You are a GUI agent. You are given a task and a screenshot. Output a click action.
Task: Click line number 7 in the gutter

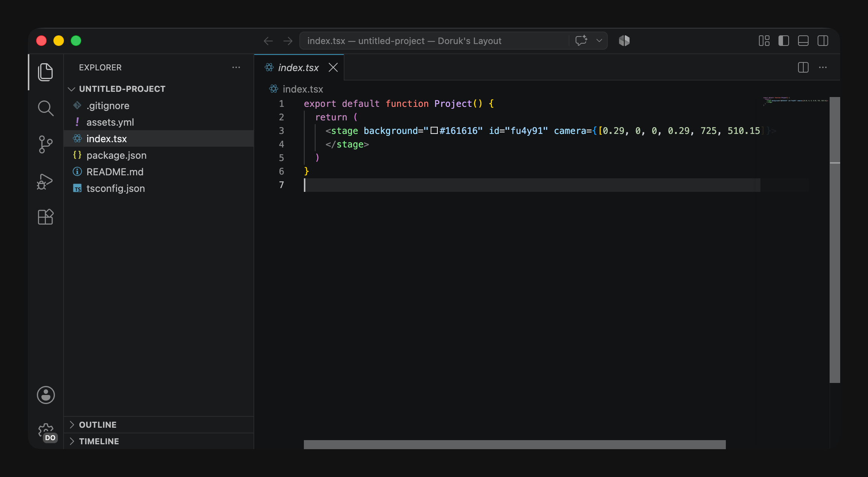tap(281, 185)
